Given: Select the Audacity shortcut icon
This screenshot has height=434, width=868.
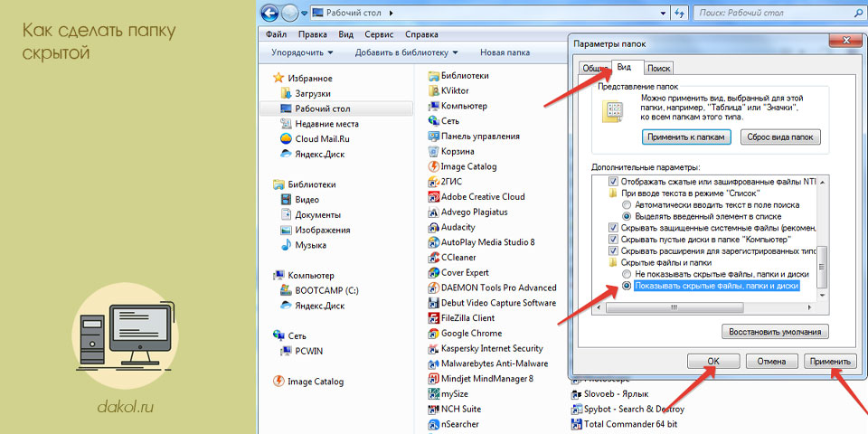Looking at the screenshot, I should [433, 227].
